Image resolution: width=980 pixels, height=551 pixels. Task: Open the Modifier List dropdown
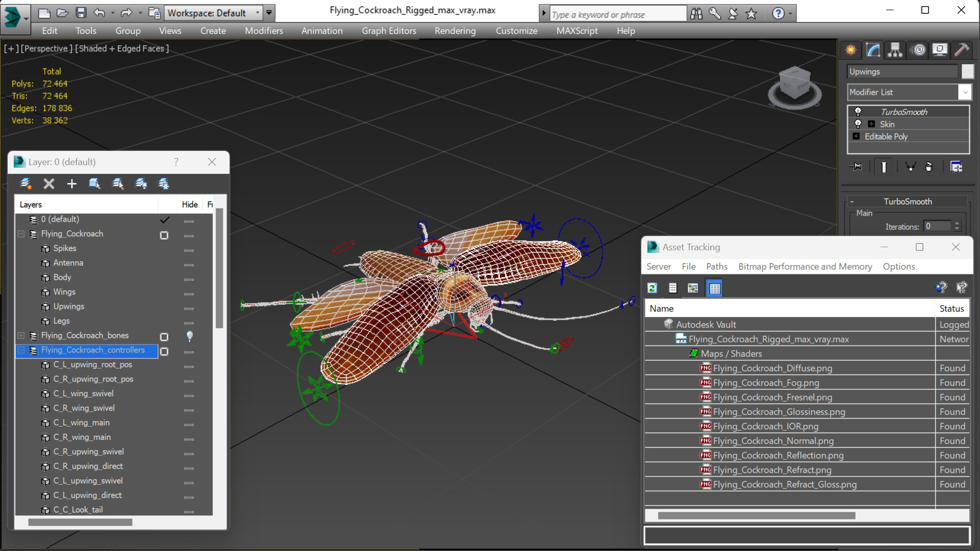(x=965, y=92)
